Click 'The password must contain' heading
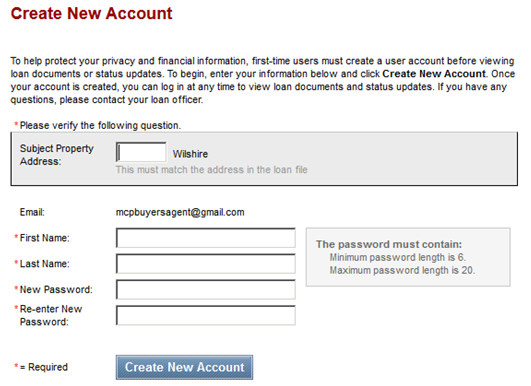The height and width of the screenshot is (386, 531). coord(389,244)
